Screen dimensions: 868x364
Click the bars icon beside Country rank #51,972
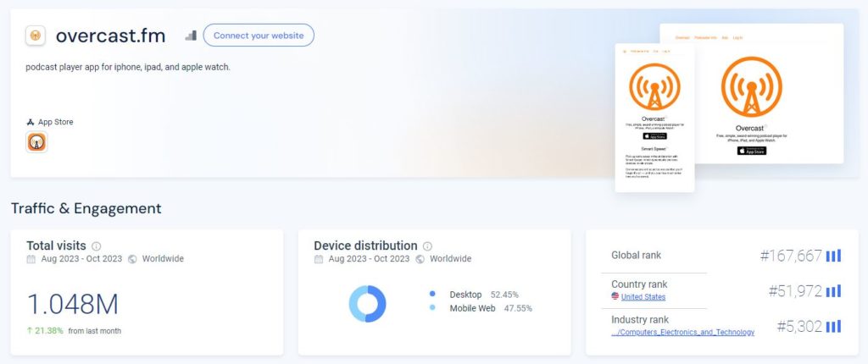[x=833, y=291]
